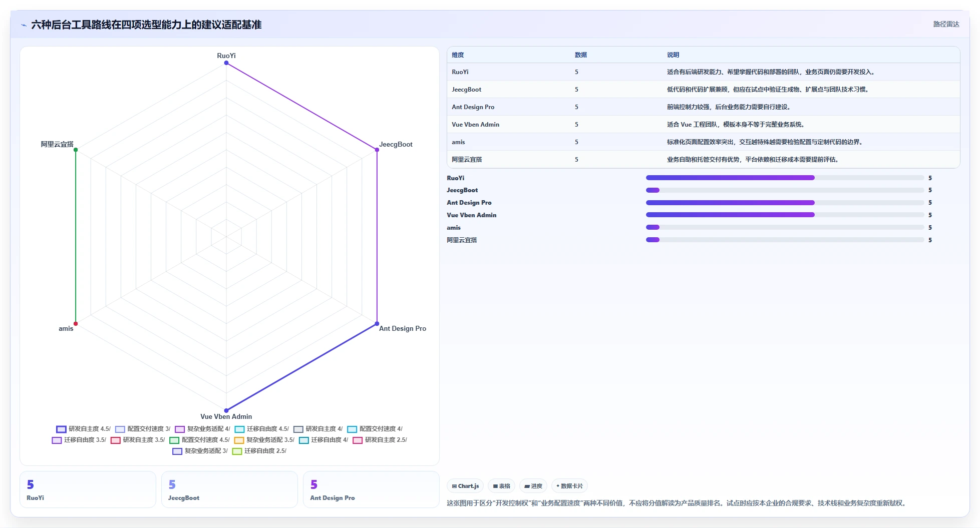Image resolution: width=980 pixels, height=528 pixels.
Task: Click the JeecgBoot radar data point
Action: pyautogui.click(x=377, y=150)
